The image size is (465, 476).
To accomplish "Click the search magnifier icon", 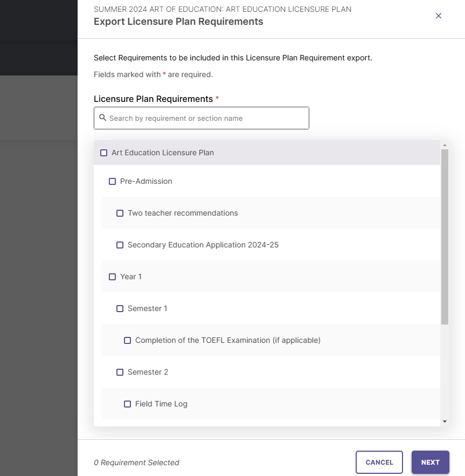I will (x=103, y=118).
